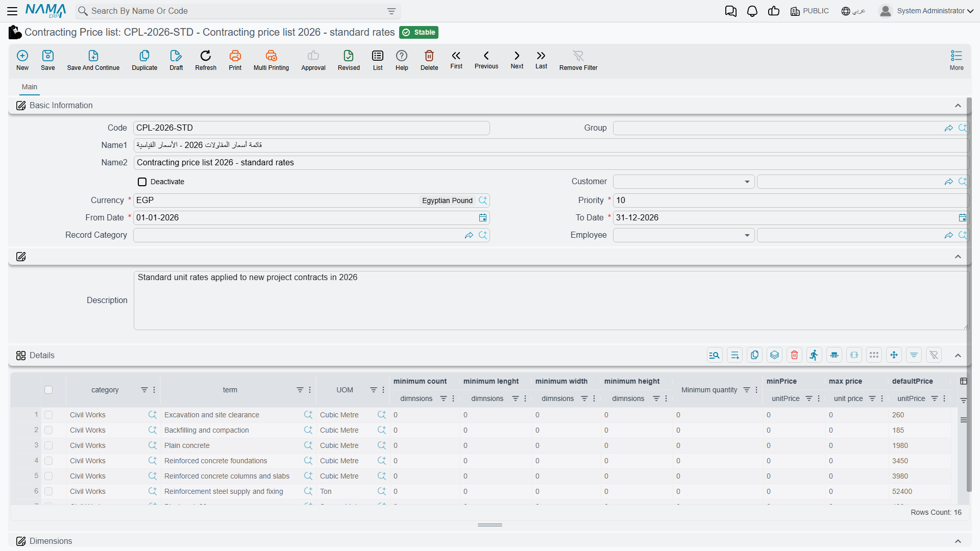Viewport: 980px width, 551px height.
Task: Check row 2 Backfilling and compaction
Action: click(x=48, y=431)
